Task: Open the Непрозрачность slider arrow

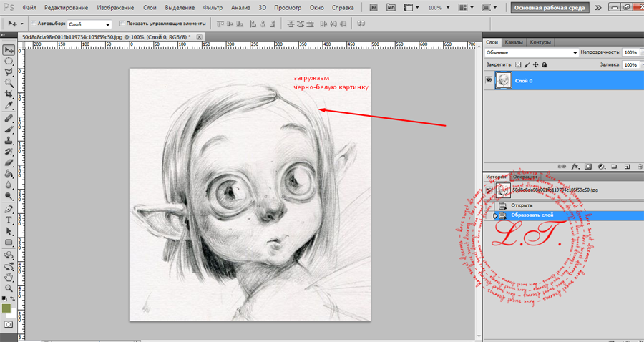Action: pyautogui.click(x=642, y=53)
